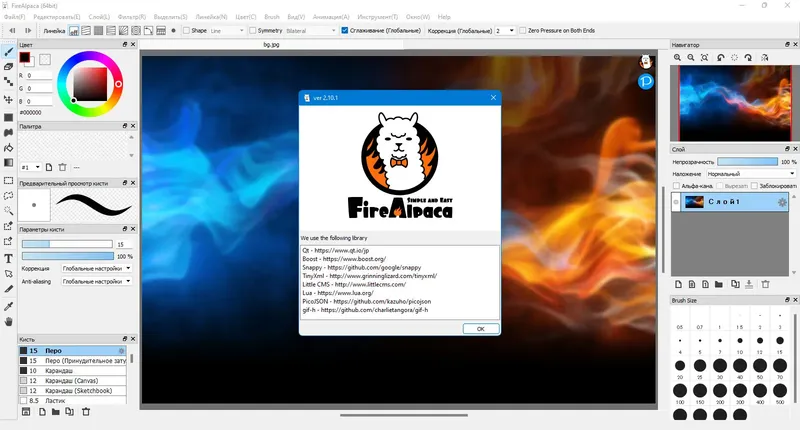Select the size 500 brush dot
This screenshot has height=430, width=800.
pyautogui.click(x=780, y=391)
